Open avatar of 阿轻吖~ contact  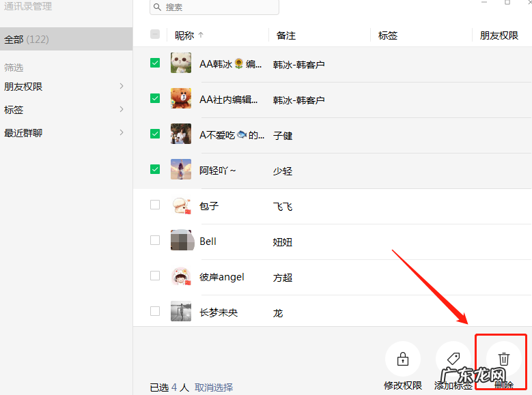click(181, 169)
